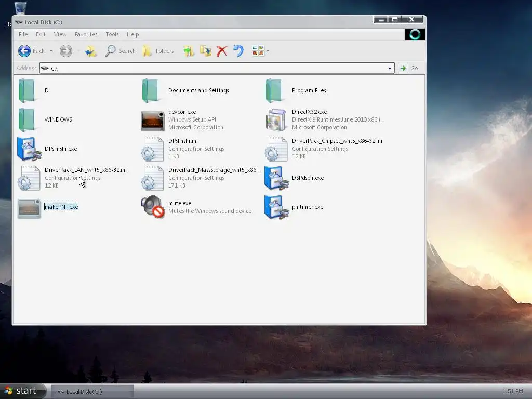
Task: Open the Search pane
Action: click(x=120, y=51)
